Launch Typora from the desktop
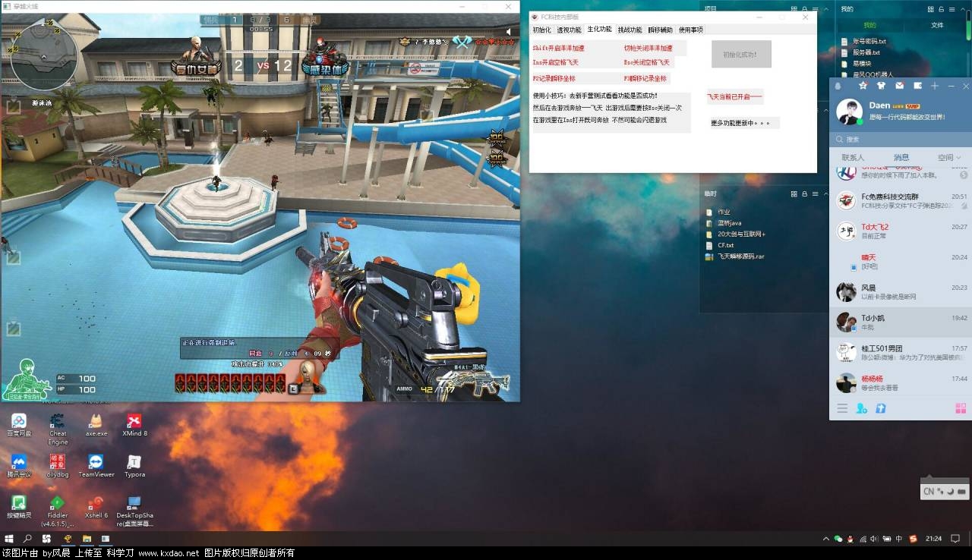 [134, 466]
